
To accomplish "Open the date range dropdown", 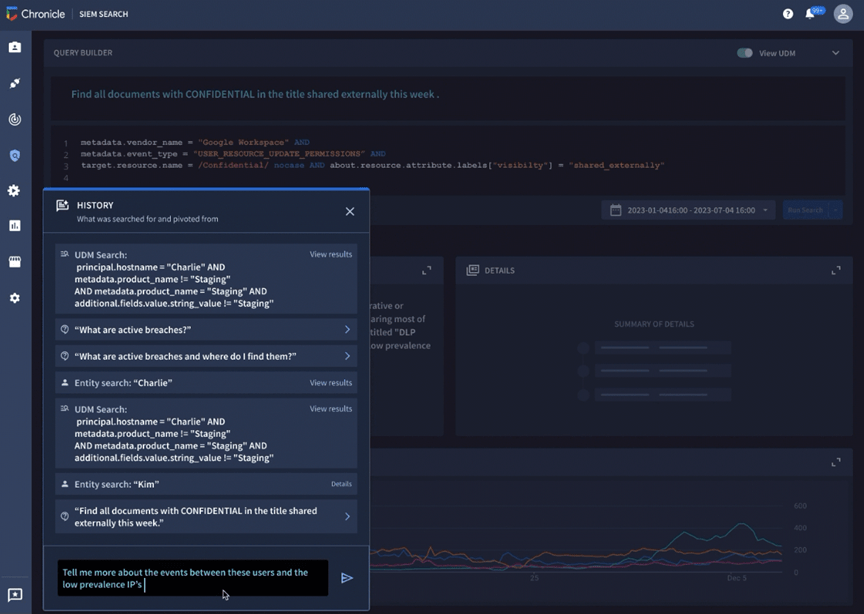I will pyautogui.click(x=688, y=210).
